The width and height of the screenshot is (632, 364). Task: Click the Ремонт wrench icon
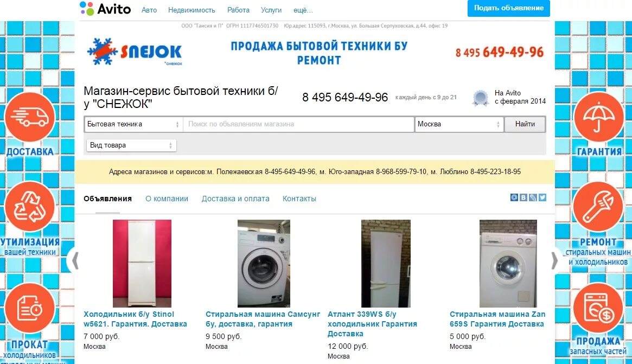tap(598, 207)
